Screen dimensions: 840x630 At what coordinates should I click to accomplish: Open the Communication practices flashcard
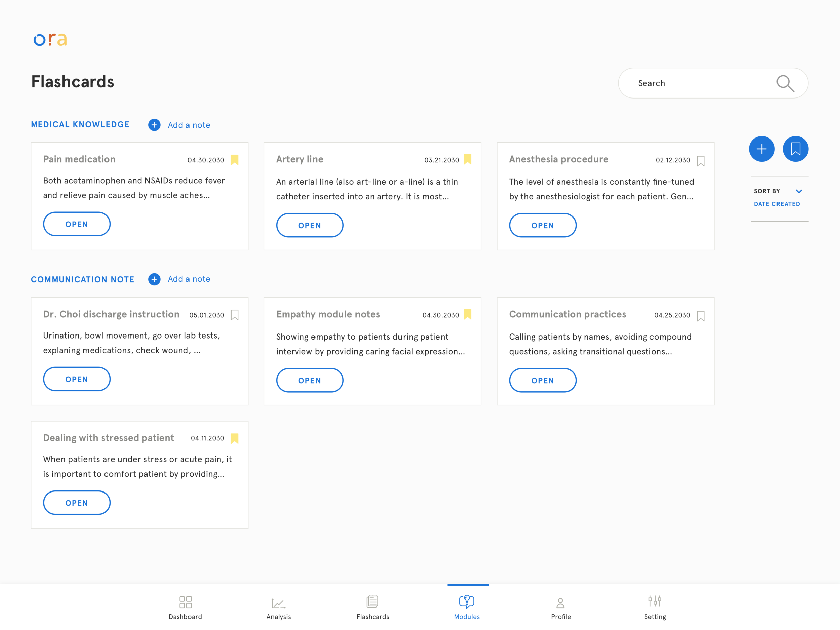tap(543, 380)
